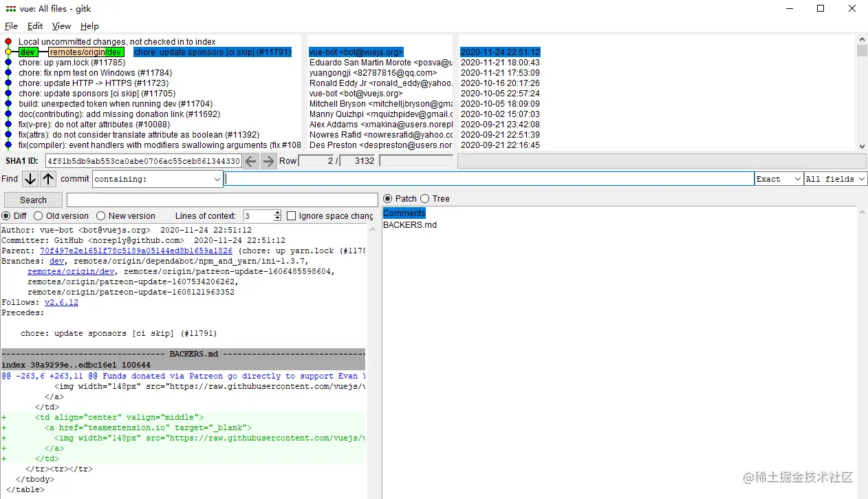Click the Lines of context value field

[258, 216]
